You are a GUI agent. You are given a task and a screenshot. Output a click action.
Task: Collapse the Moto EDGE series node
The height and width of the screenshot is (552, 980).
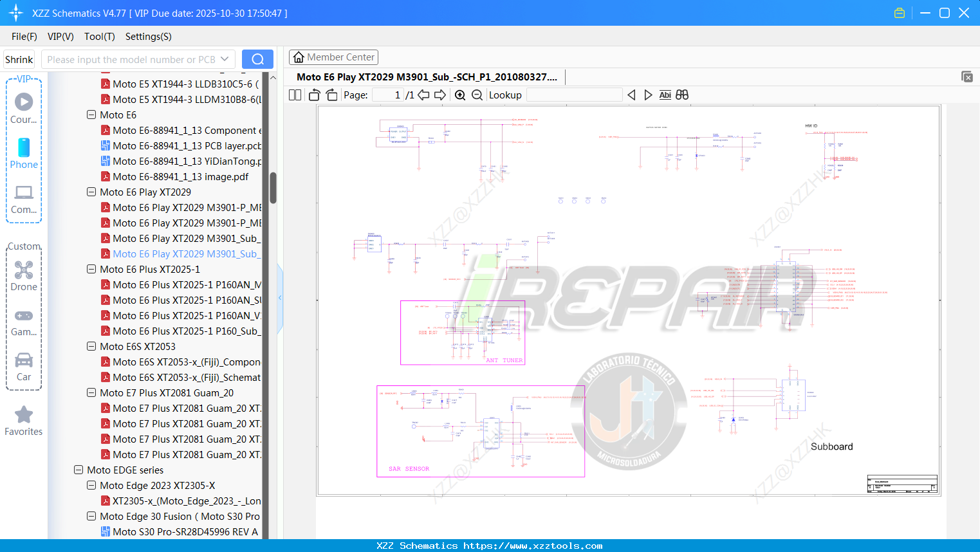coord(79,470)
